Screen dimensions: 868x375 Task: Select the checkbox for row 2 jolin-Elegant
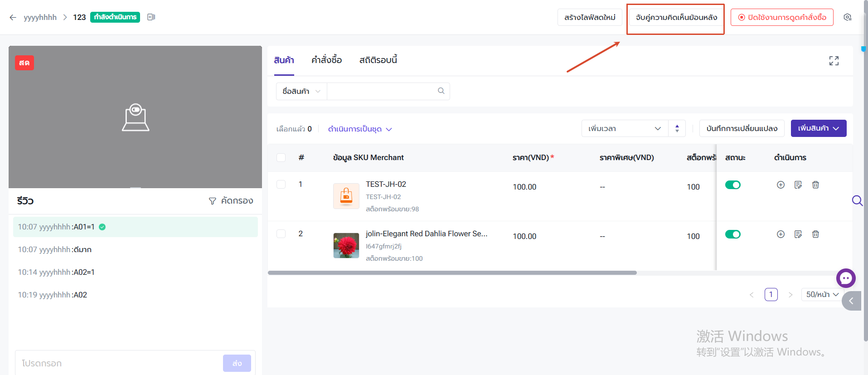281,234
